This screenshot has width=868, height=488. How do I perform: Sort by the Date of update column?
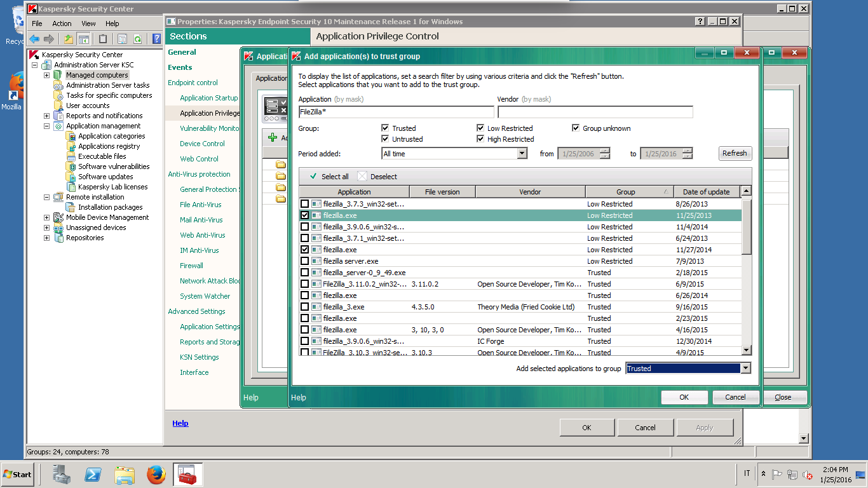click(706, 192)
